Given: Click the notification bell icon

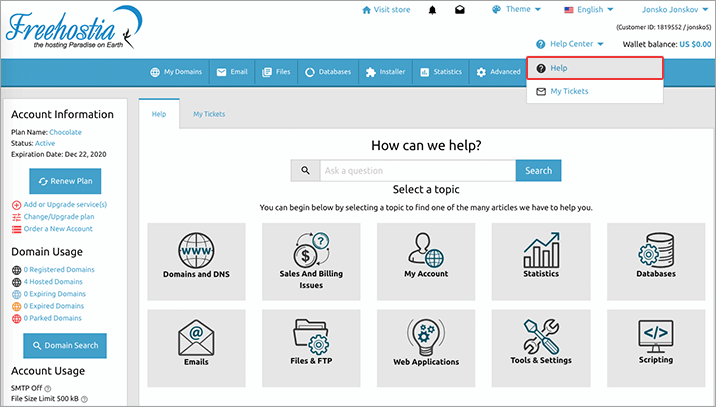Looking at the screenshot, I should tap(433, 10).
